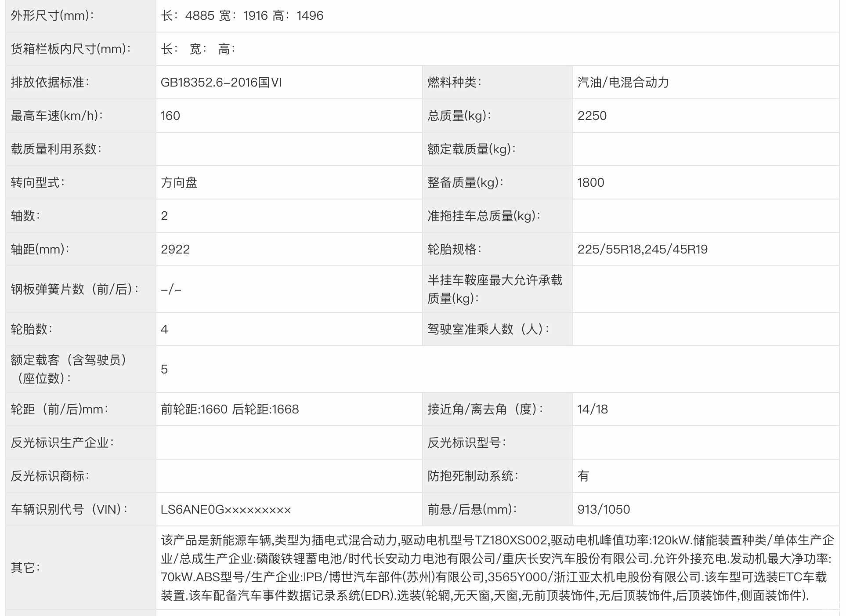
Task: Select the 方向盘 steering type value
Action: coord(179,183)
